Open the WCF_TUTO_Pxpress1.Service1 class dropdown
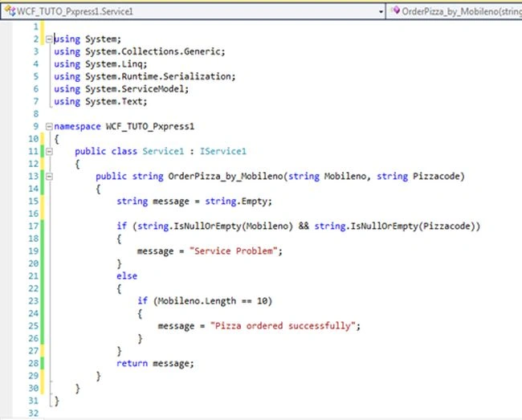522x420 pixels. click(x=193, y=11)
